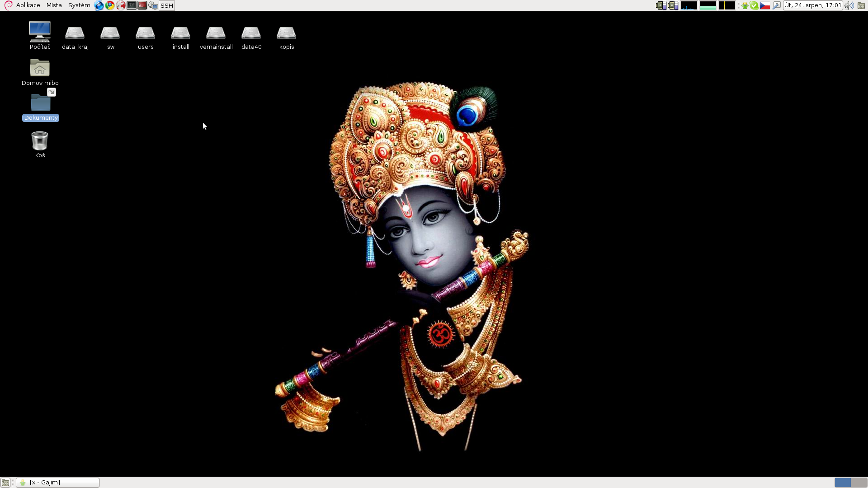
Task: Open the Systém menu
Action: coord(79,5)
